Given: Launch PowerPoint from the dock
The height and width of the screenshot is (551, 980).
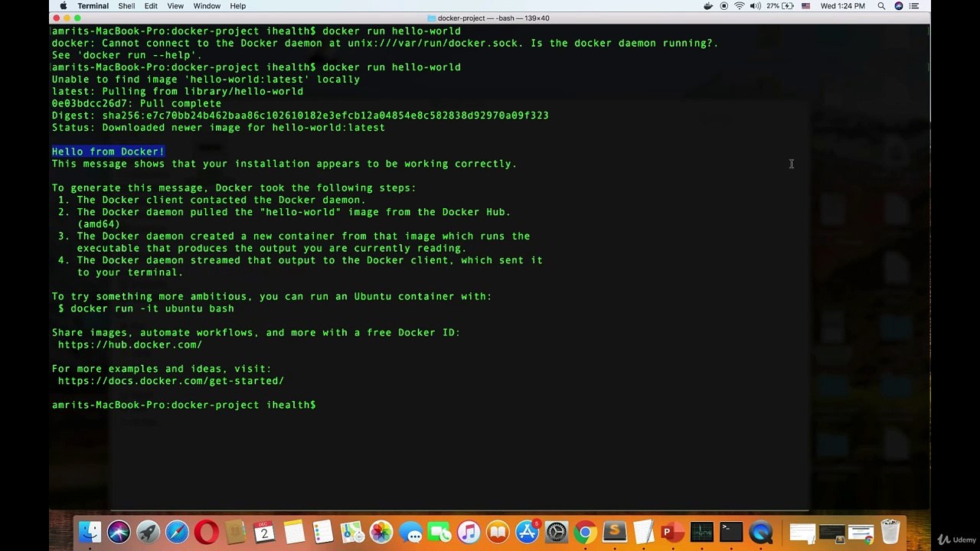Looking at the screenshot, I should (x=671, y=532).
